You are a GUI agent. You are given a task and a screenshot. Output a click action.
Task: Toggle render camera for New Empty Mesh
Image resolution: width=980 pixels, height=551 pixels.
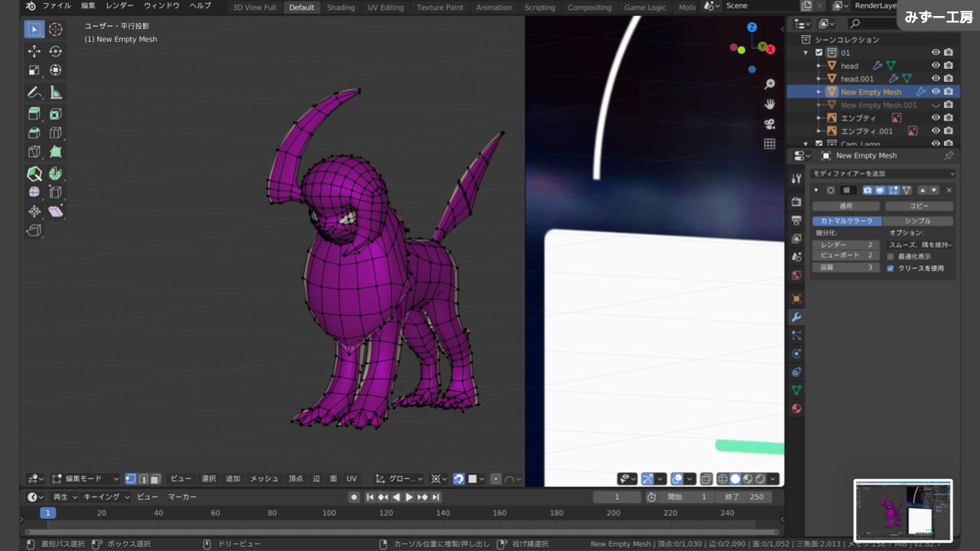coord(949,92)
